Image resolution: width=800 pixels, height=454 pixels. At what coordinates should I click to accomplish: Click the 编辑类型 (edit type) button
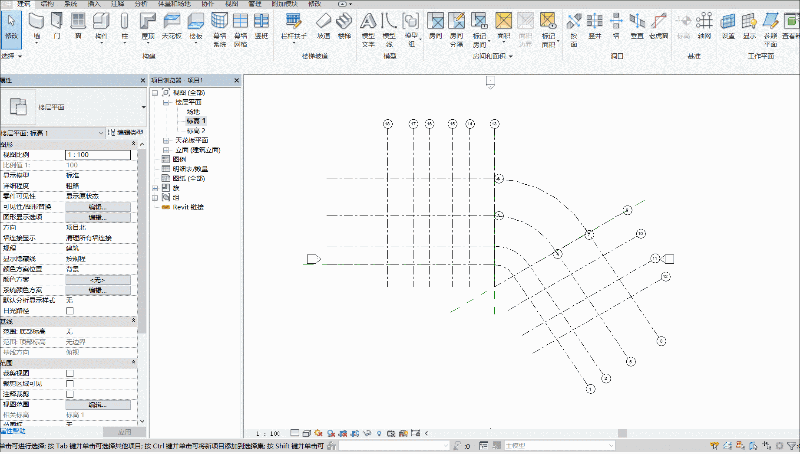click(127, 133)
